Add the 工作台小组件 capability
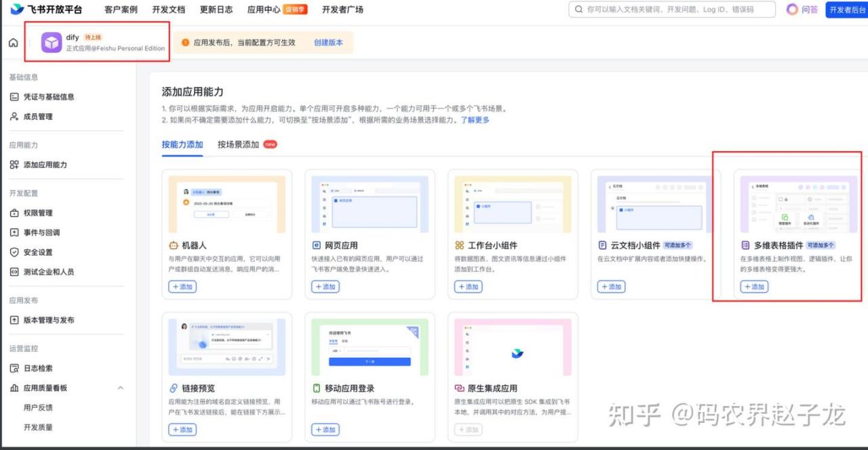 pos(469,287)
